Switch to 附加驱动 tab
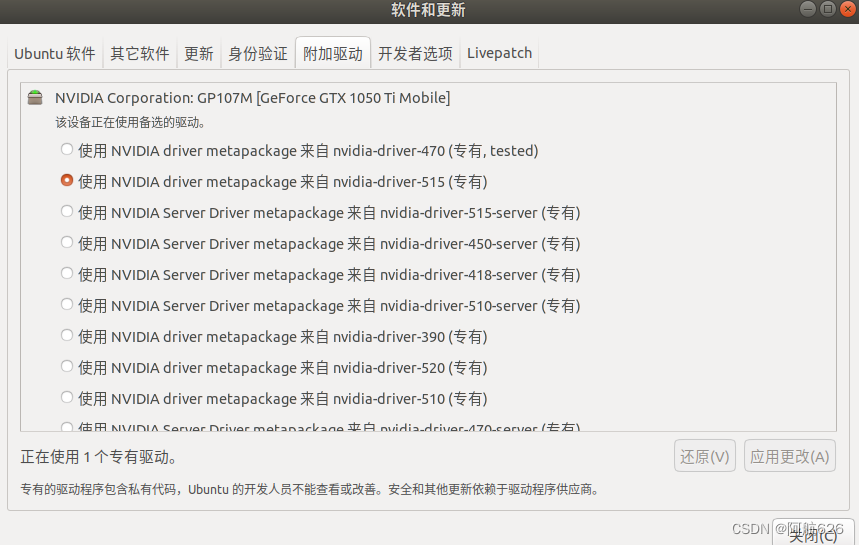Image resolution: width=859 pixels, height=545 pixels. coord(333,53)
